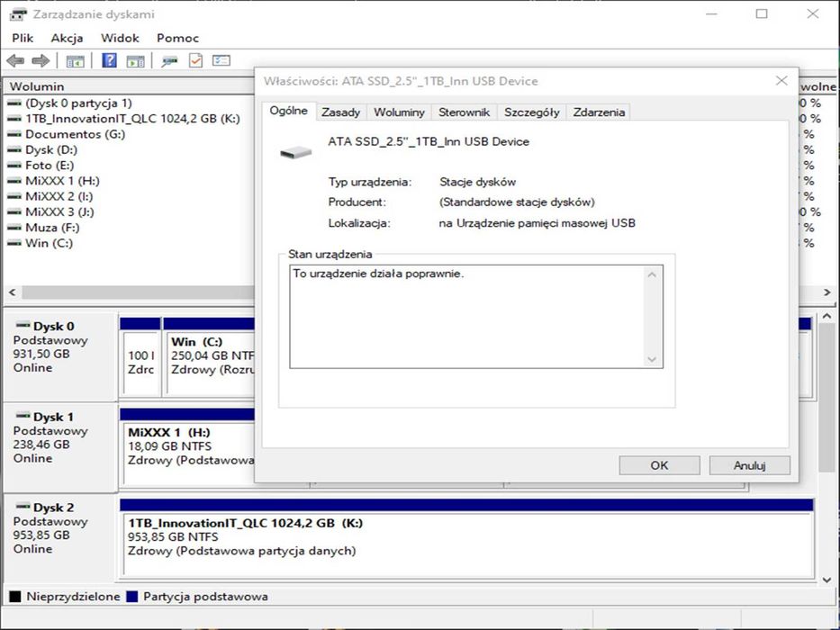Image resolution: width=840 pixels, height=630 pixels.
Task: Click the disk list settings toolbar icon
Action: pos(221,60)
